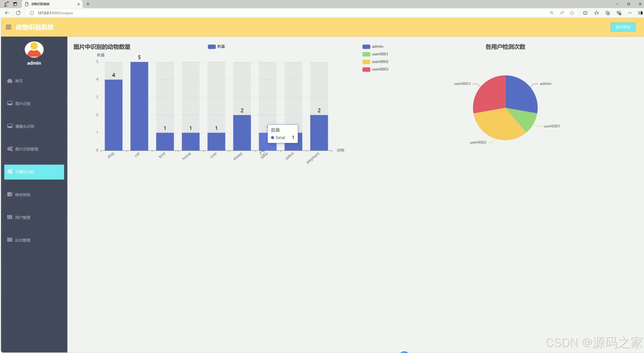Screen dimensions: 644x353
Task: Click the admin legend color swatch
Action: 366,47
